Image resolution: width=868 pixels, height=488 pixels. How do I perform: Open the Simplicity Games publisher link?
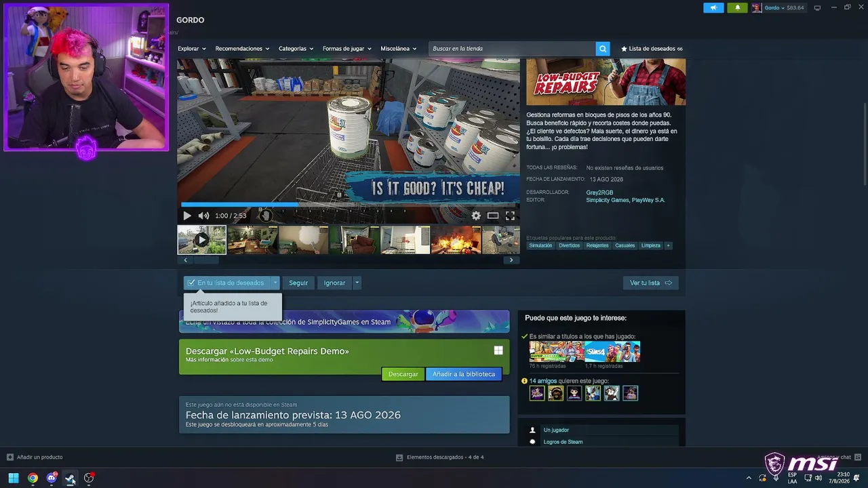607,201
